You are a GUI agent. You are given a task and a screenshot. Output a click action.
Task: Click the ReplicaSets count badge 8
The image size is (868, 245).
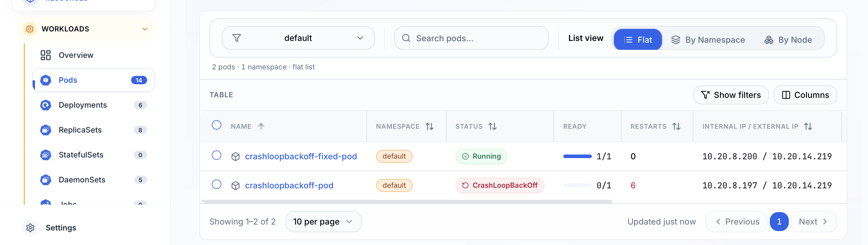[x=140, y=130]
